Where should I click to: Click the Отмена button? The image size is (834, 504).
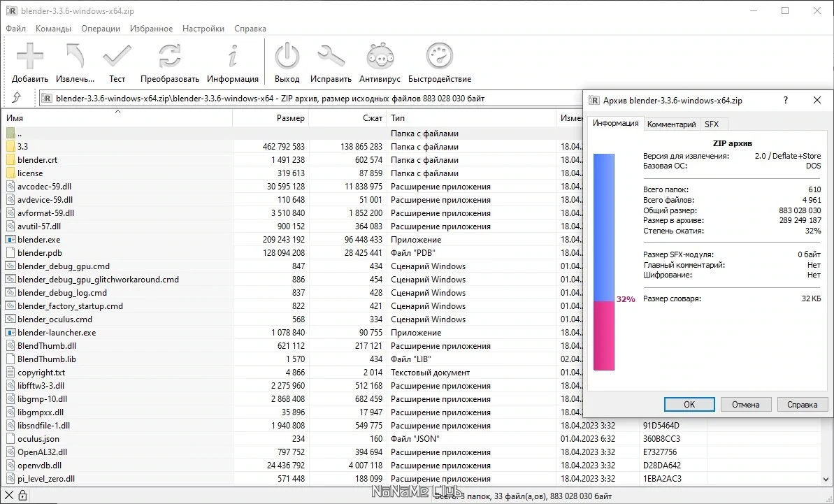click(746, 405)
